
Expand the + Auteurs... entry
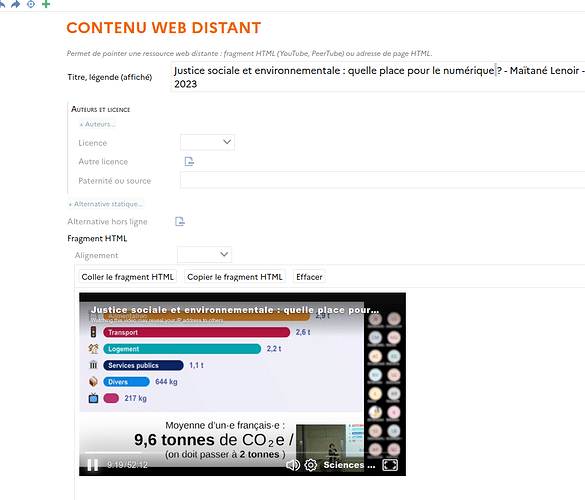pyautogui.click(x=97, y=124)
